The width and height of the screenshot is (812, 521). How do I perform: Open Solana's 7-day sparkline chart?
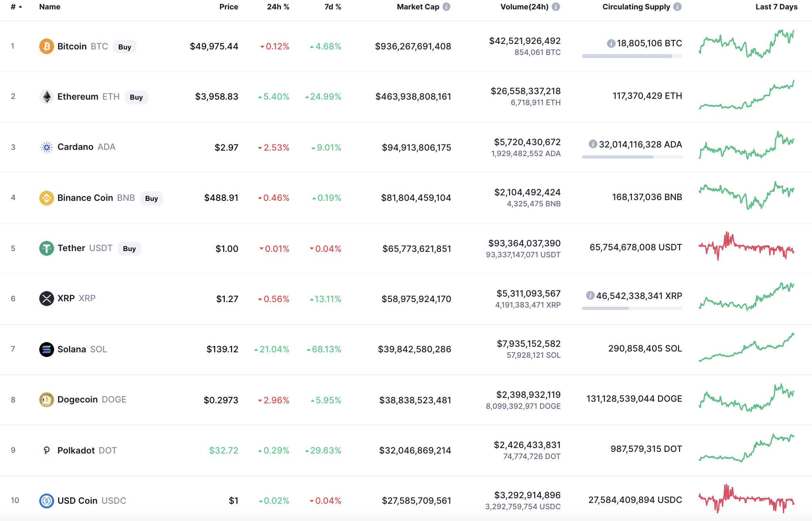[746, 347]
